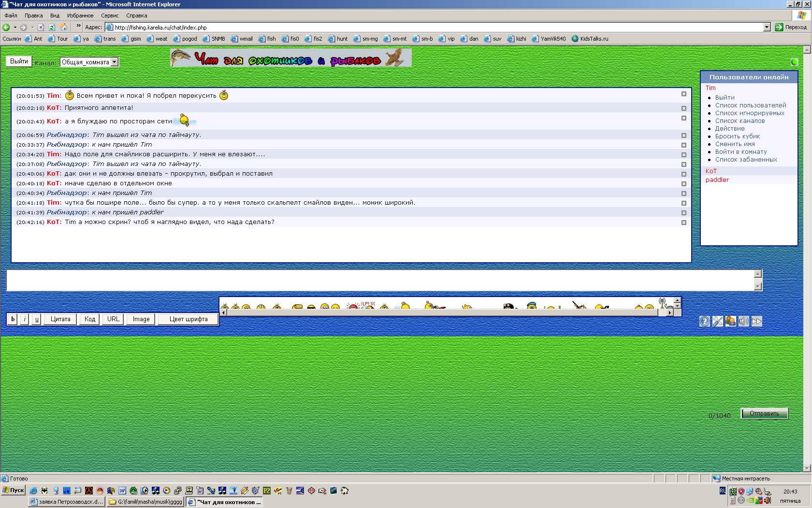Open the Канал channel dropdown
The image size is (812, 508).
pos(115,62)
